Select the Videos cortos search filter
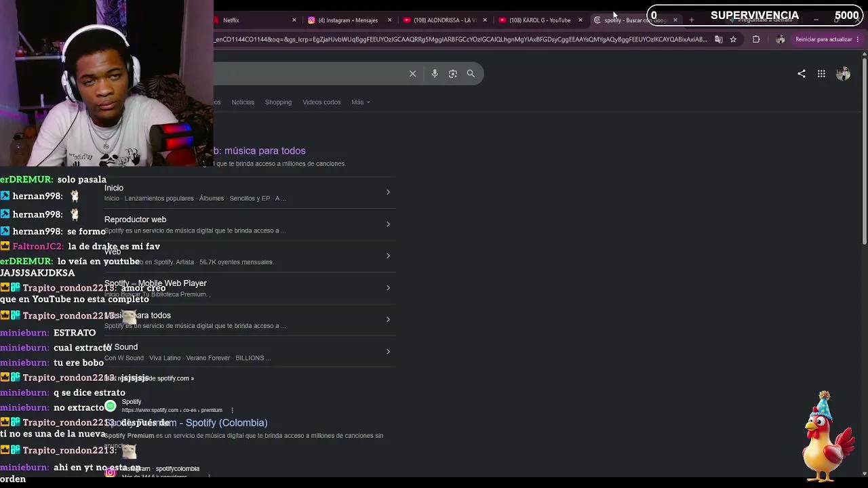This screenshot has height=488, width=868. tap(321, 102)
